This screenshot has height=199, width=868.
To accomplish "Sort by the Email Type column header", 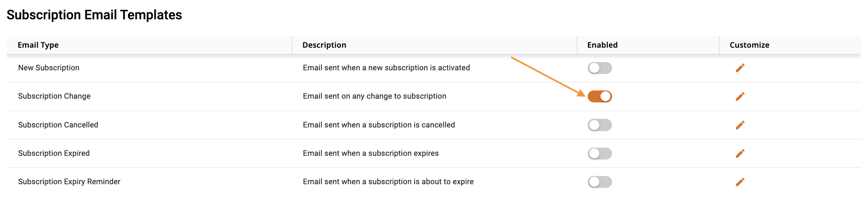I will coord(38,45).
